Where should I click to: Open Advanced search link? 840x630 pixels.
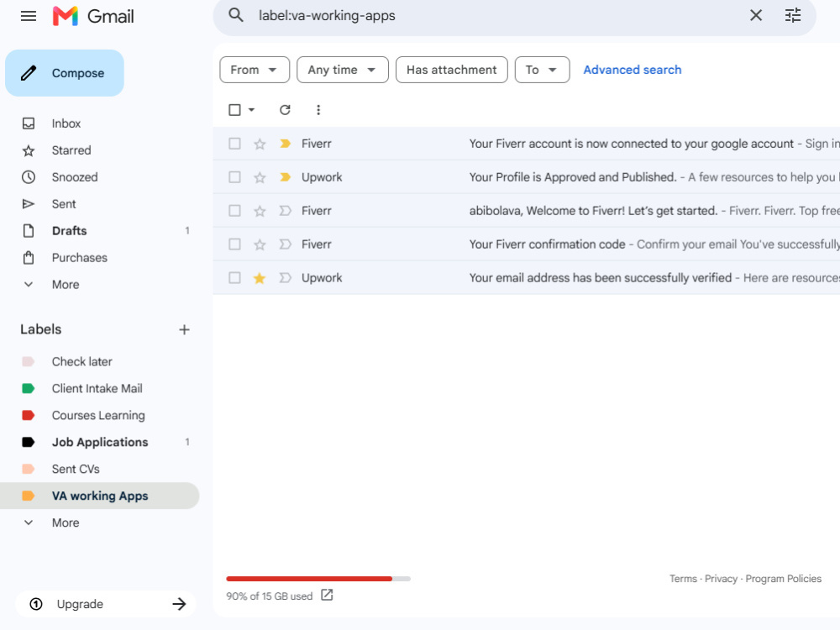[x=633, y=70]
